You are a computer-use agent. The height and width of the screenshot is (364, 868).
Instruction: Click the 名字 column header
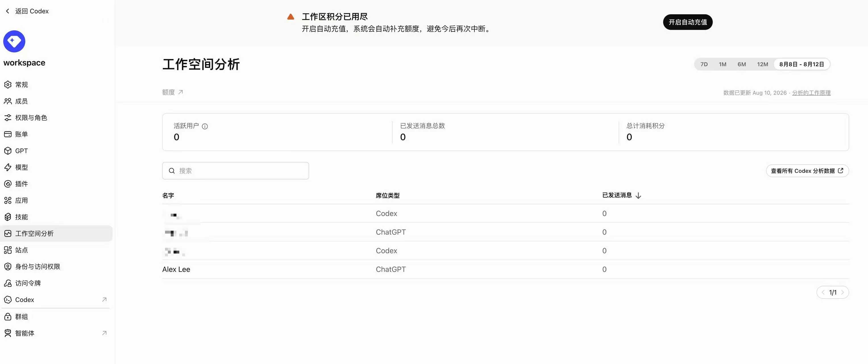168,196
